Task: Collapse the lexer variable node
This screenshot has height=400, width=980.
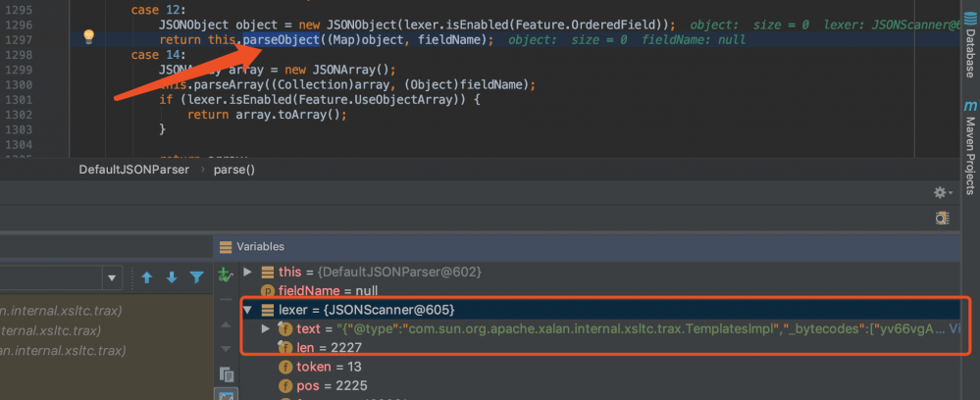Action: [x=247, y=310]
